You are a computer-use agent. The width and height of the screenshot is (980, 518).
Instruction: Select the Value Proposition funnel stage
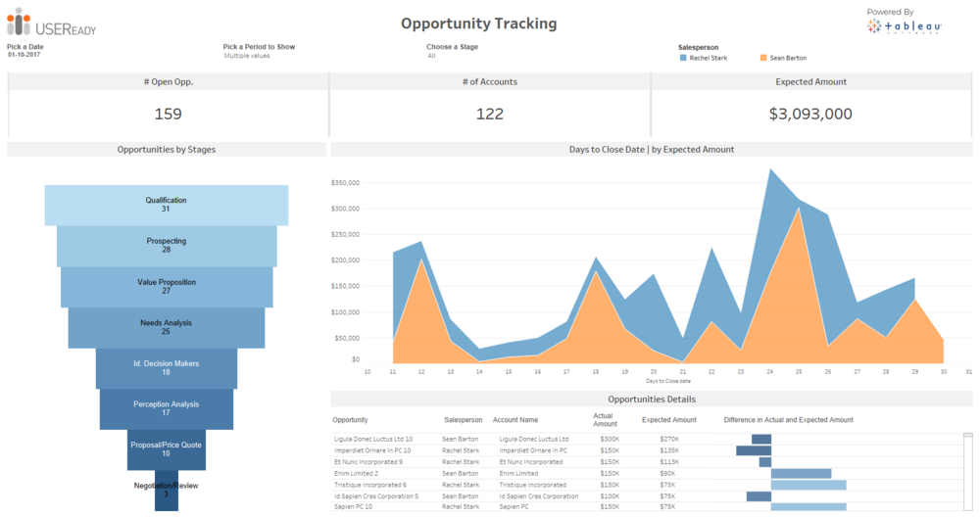(167, 287)
